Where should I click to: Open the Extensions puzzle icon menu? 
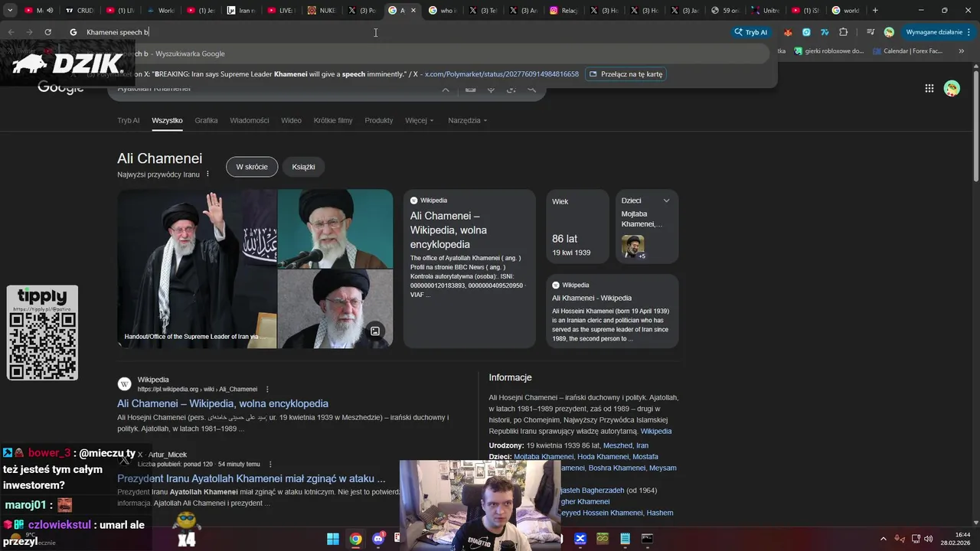(843, 32)
